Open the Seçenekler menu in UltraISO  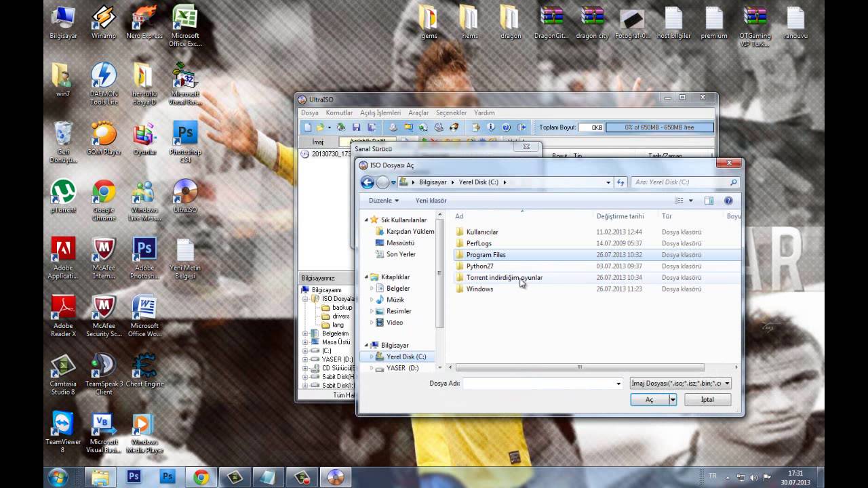(451, 113)
